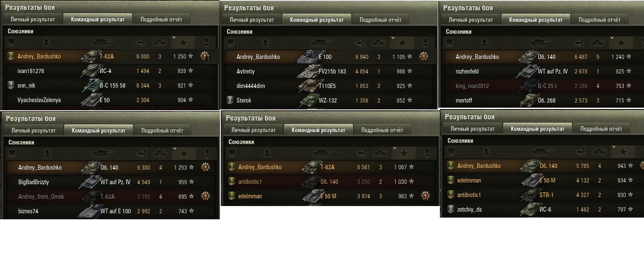Image resolution: width=644 pixels, height=274 pixels.
Task: Open Личный результат tab in the panel listing ivan181278
Action: pyautogui.click(x=33, y=19)
